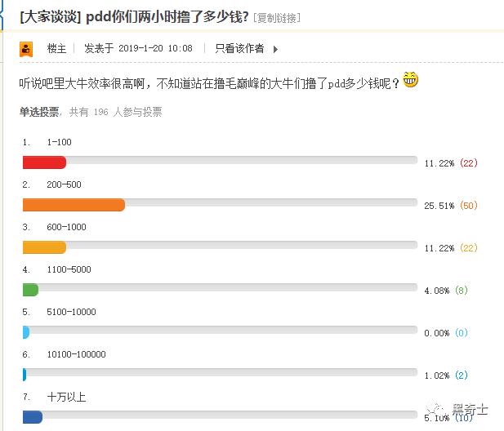
Task: Click the 楼主 avatar icon
Action: [25, 49]
